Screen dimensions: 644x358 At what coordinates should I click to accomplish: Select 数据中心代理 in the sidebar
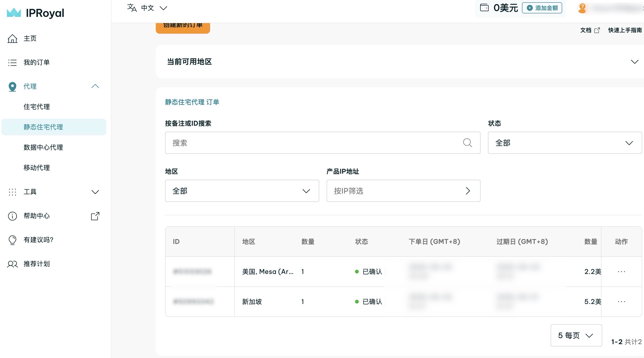point(43,147)
